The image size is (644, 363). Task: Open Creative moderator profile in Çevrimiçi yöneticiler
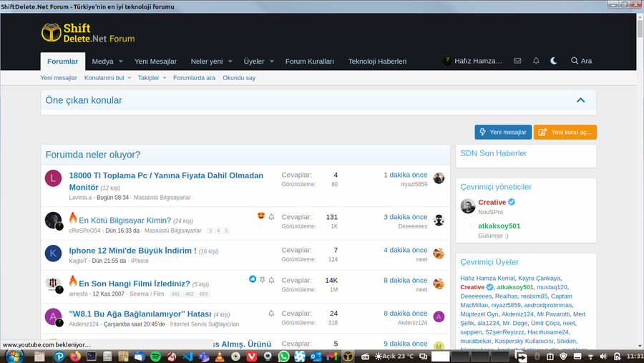point(492,202)
